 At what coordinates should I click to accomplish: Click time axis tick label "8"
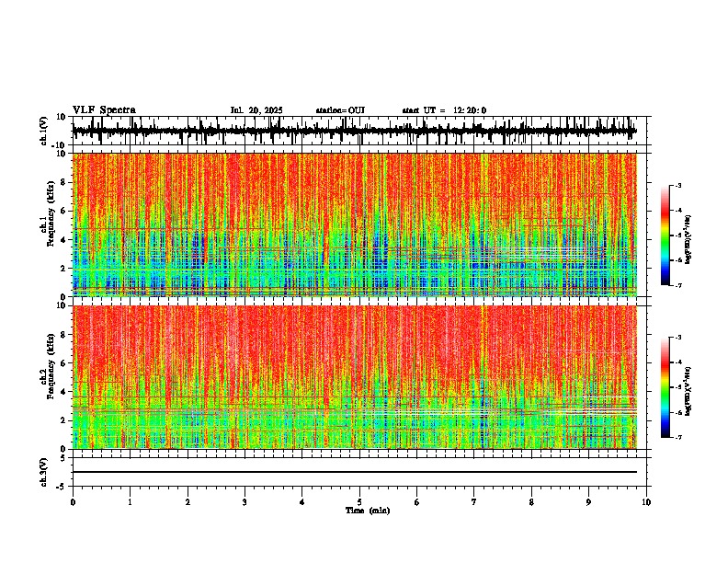coord(531,502)
